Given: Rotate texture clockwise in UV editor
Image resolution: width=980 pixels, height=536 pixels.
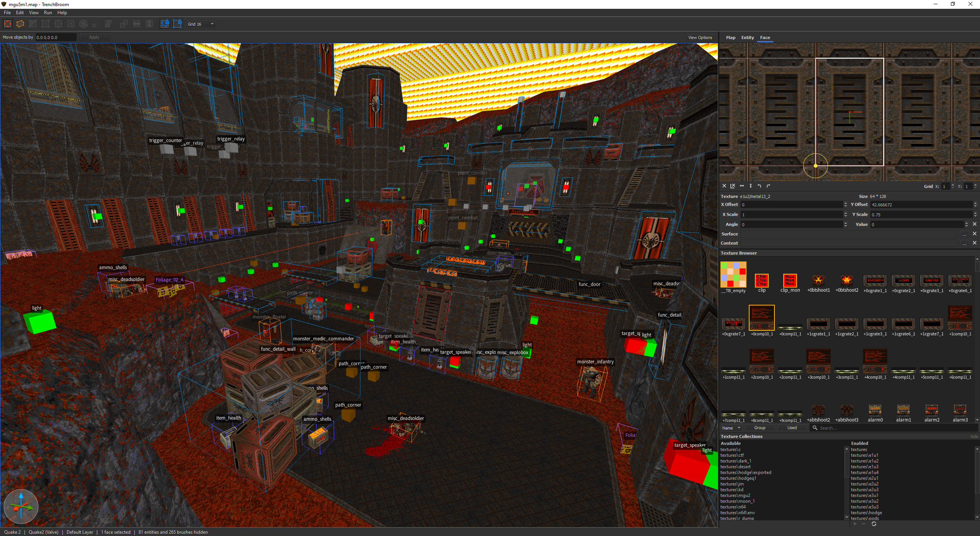Looking at the screenshot, I should tap(768, 186).
